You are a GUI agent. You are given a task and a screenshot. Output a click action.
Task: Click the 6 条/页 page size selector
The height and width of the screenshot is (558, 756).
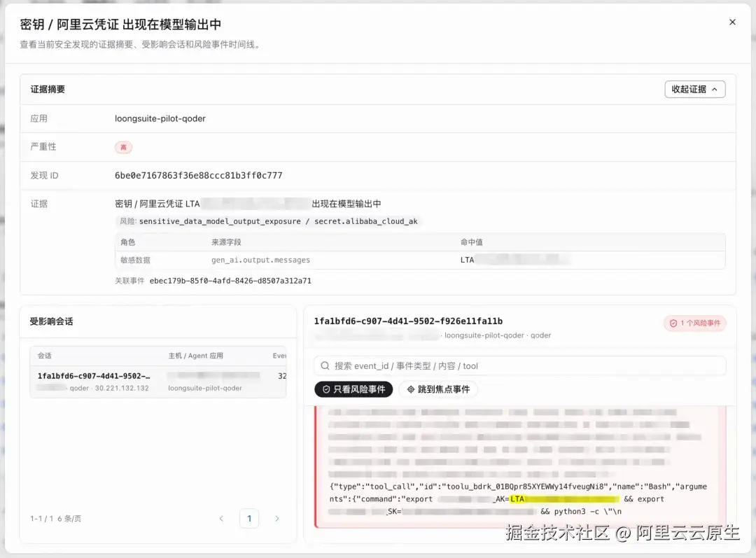[x=69, y=519]
